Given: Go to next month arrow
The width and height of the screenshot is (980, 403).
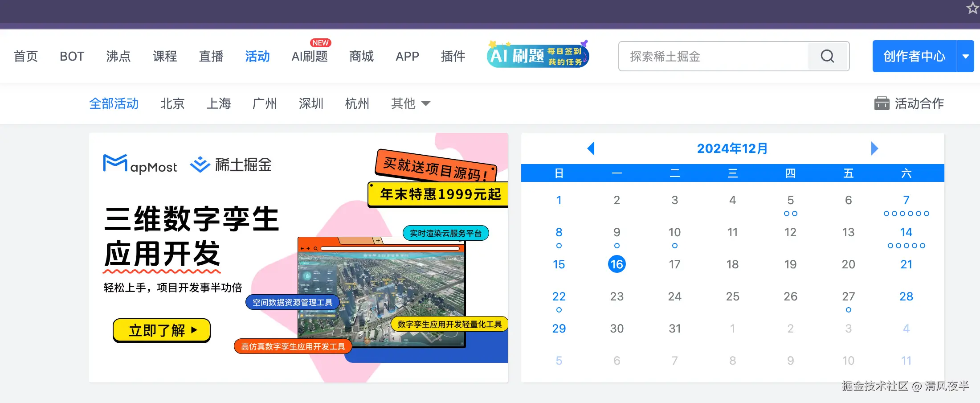Looking at the screenshot, I should pyautogui.click(x=874, y=148).
